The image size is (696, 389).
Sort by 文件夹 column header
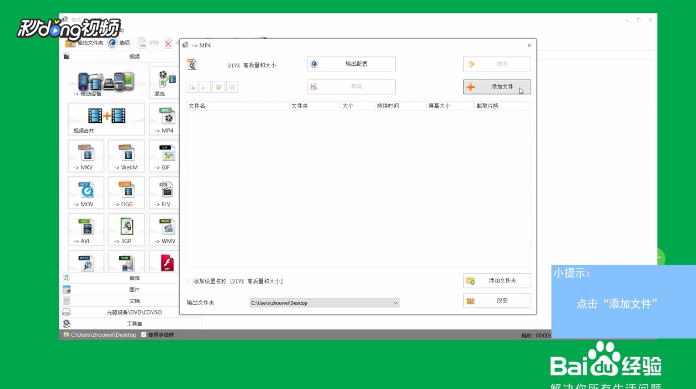pyautogui.click(x=315, y=106)
